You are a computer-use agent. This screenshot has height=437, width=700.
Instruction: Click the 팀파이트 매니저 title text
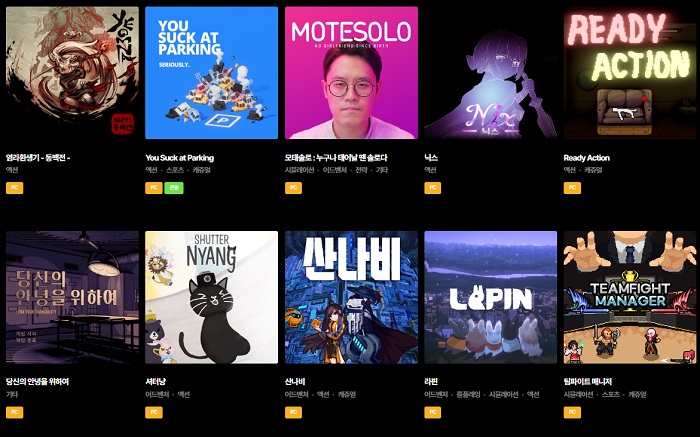coord(588,382)
